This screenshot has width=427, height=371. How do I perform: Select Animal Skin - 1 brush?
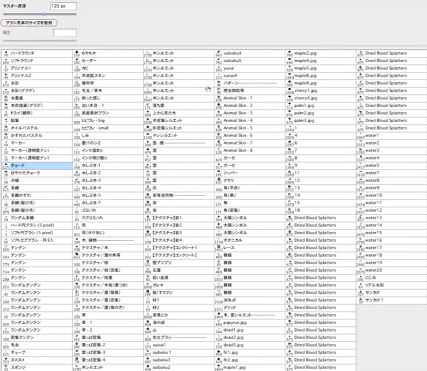[x=250, y=98]
